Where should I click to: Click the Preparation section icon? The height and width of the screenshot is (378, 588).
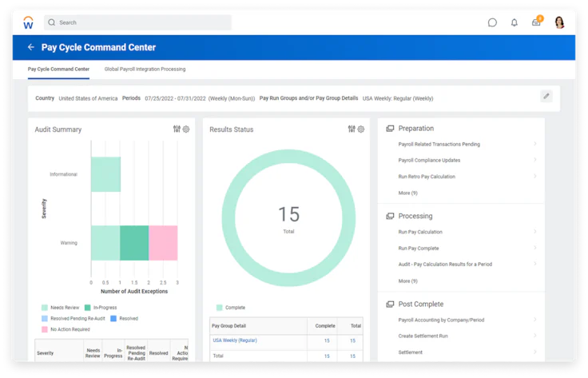390,129
